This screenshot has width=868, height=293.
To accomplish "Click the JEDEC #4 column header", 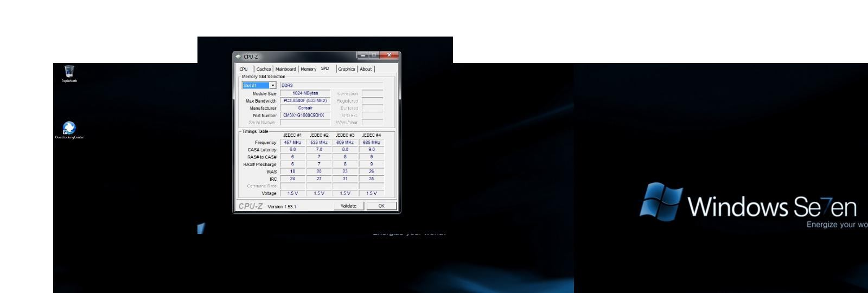I will (372, 135).
